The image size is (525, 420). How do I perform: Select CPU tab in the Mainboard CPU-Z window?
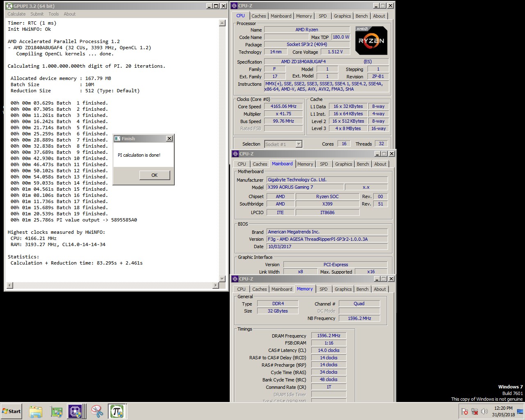(242, 164)
